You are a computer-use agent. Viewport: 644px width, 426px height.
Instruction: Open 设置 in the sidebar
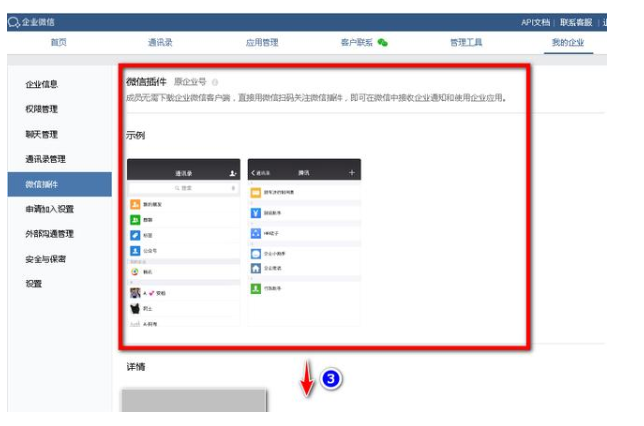pyautogui.click(x=34, y=284)
